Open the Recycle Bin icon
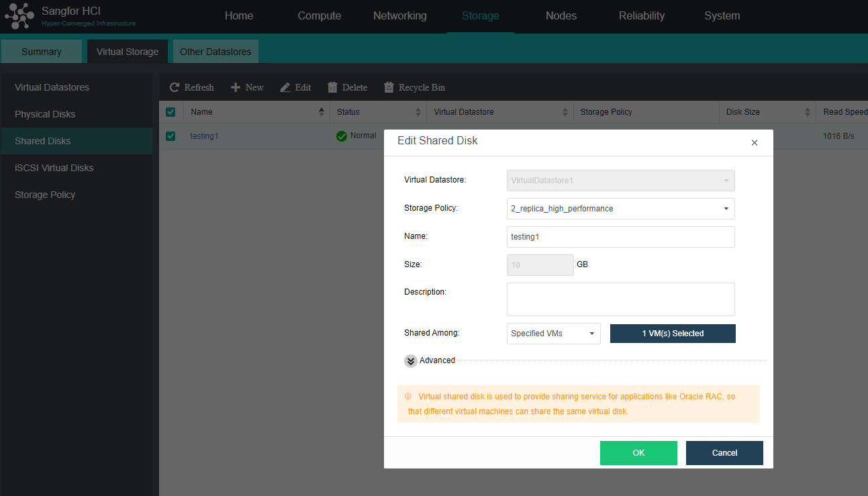The width and height of the screenshot is (868, 496). pos(389,87)
